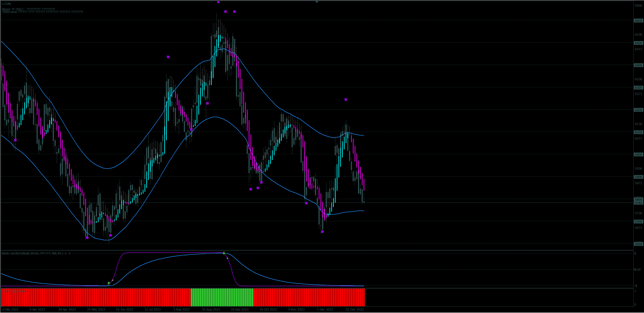Click the topmost purple square at the chart's upper edge
Viewport: 644px width, 313px height.
[218, 2]
